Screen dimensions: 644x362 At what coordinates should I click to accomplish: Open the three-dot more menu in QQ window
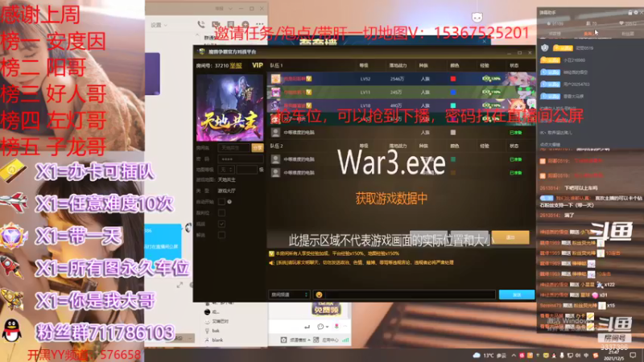pyautogui.click(x=259, y=24)
